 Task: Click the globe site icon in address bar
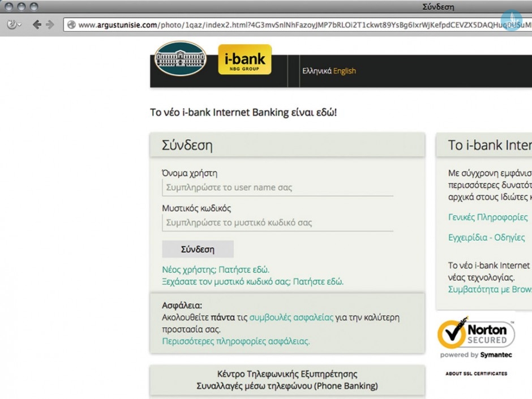tap(71, 25)
